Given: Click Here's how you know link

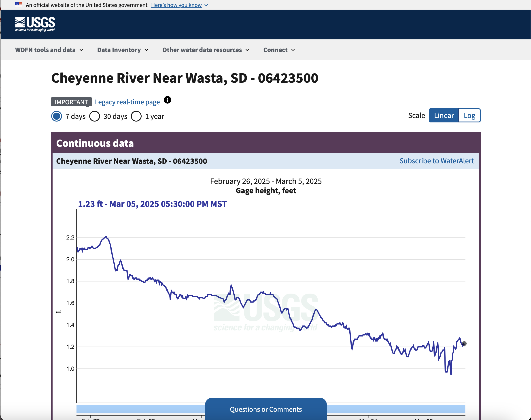Looking at the screenshot, I should point(176,5).
